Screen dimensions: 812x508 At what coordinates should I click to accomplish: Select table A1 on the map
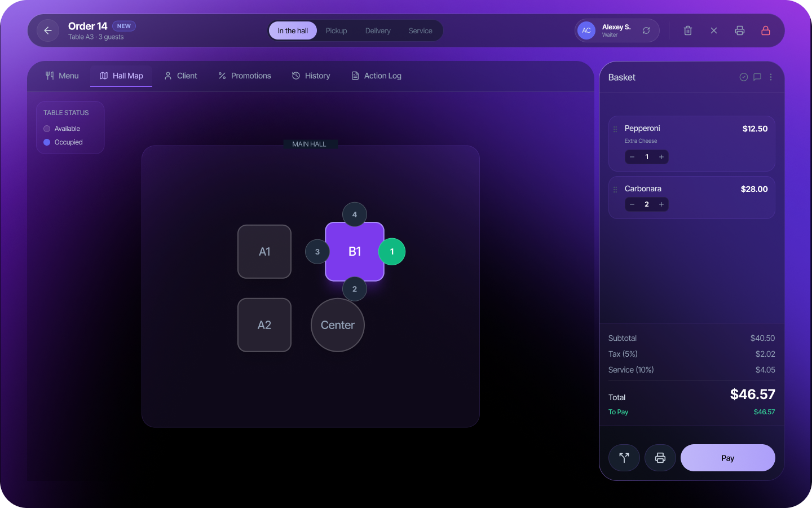coord(264,252)
